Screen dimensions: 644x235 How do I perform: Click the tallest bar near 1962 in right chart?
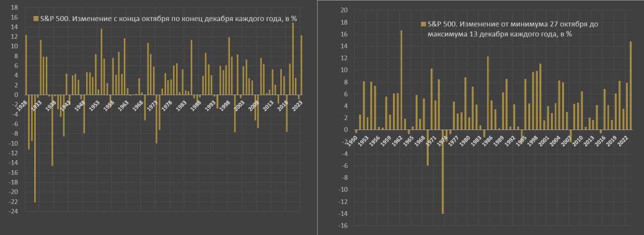(401, 80)
